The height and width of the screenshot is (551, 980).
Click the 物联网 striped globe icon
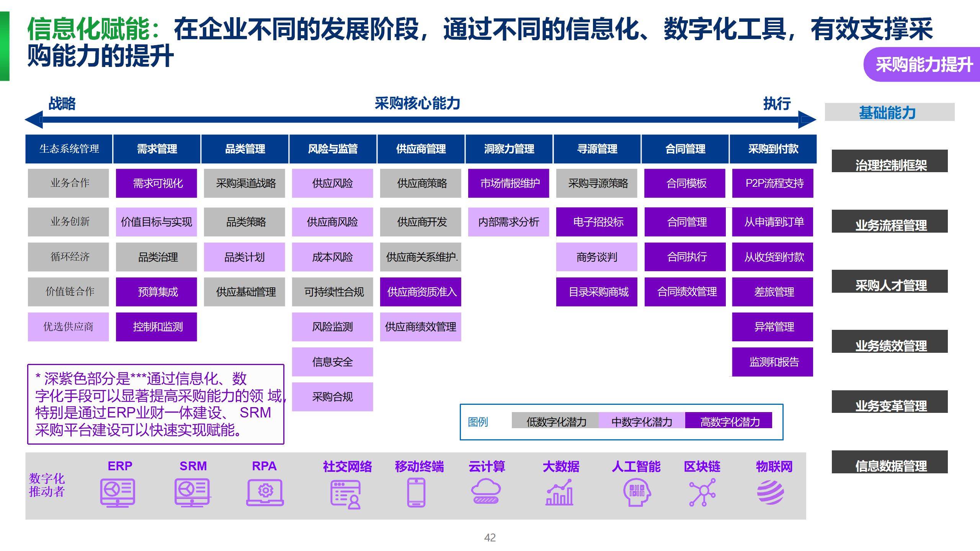770,492
